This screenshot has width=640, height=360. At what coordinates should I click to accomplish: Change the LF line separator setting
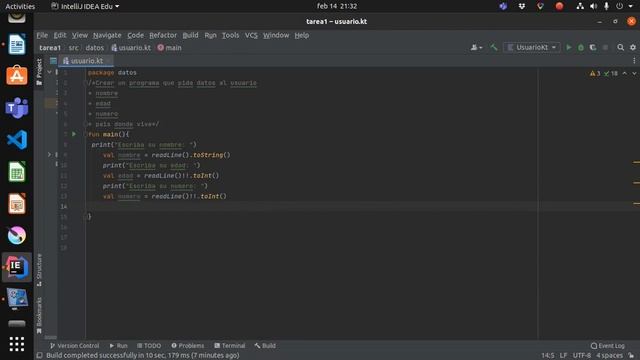click(x=563, y=356)
